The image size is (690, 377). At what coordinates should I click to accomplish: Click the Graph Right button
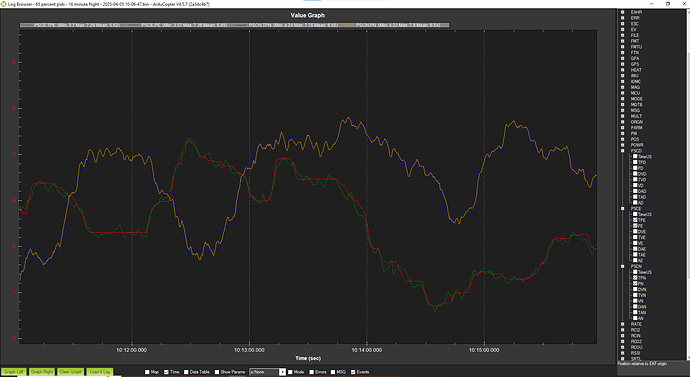41,372
